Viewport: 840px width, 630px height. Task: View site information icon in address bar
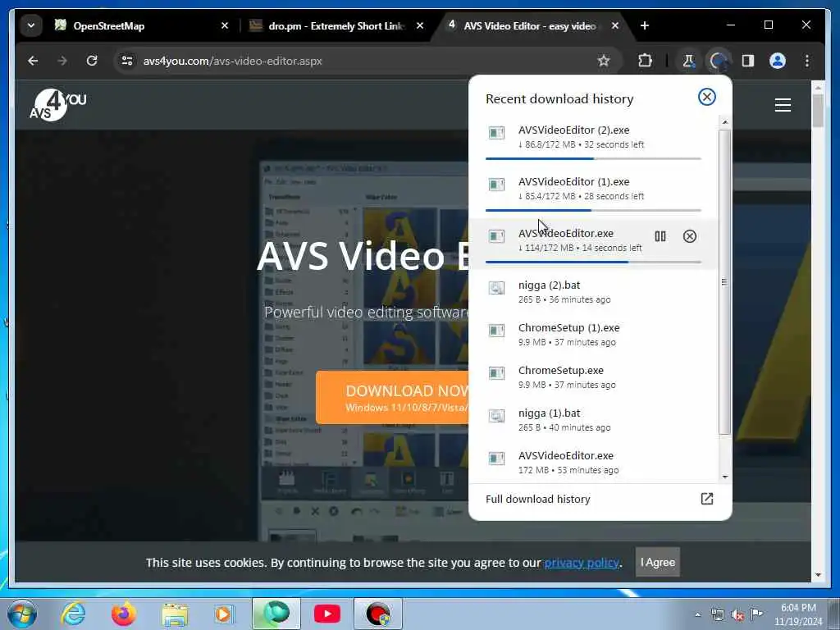click(127, 61)
